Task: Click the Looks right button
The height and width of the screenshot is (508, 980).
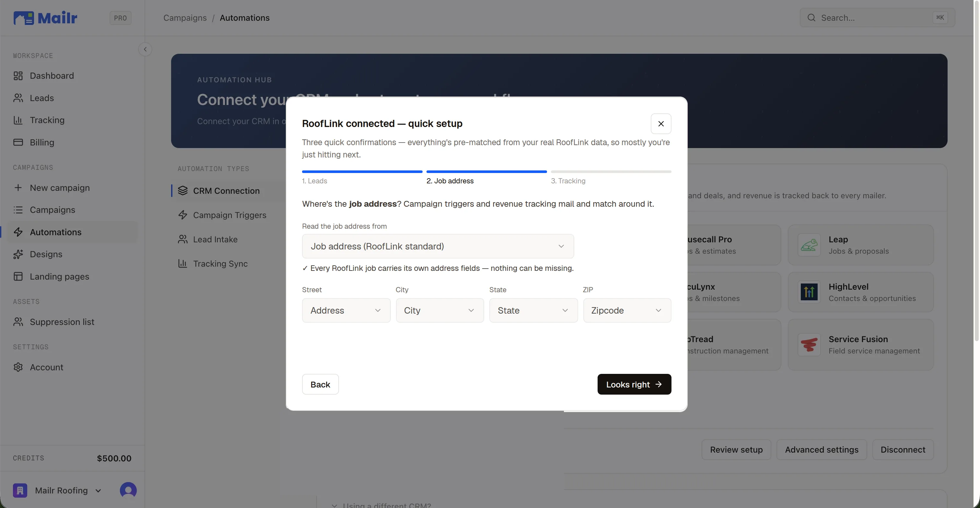Action: coord(634,385)
